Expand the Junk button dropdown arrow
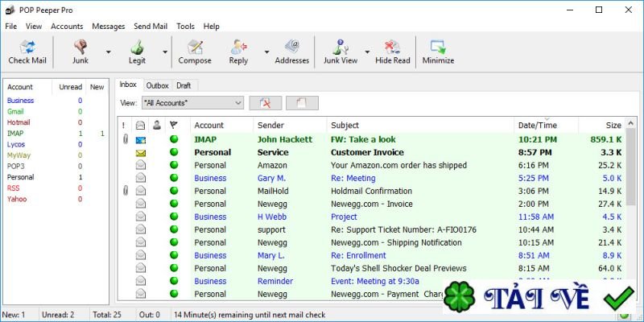This screenshot has height=322, width=644. click(109, 52)
